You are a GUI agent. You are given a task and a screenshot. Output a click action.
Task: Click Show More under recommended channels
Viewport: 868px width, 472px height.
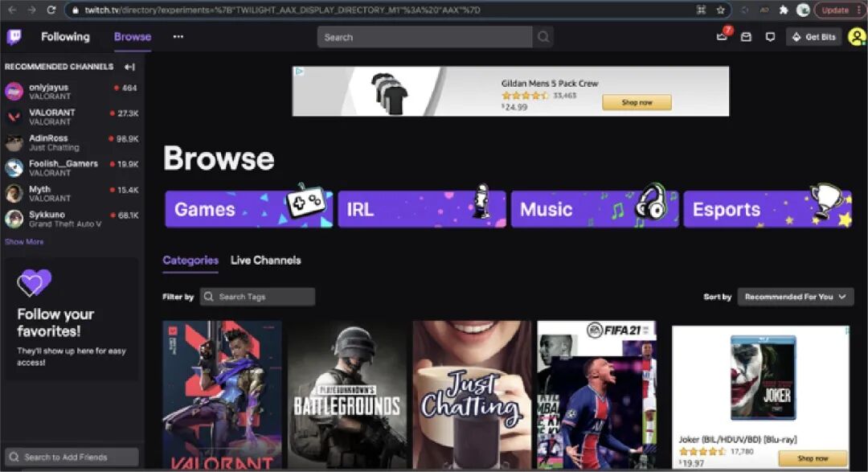pyautogui.click(x=24, y=242)
